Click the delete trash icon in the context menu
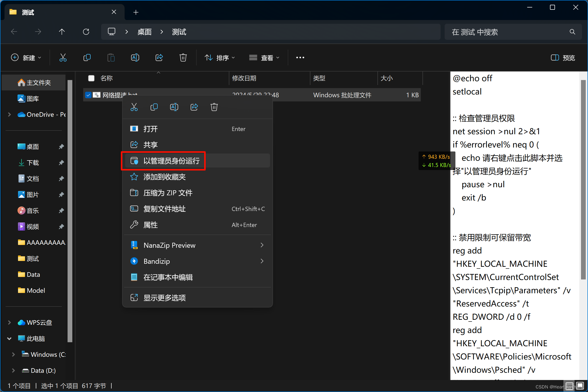 (214, 107)
